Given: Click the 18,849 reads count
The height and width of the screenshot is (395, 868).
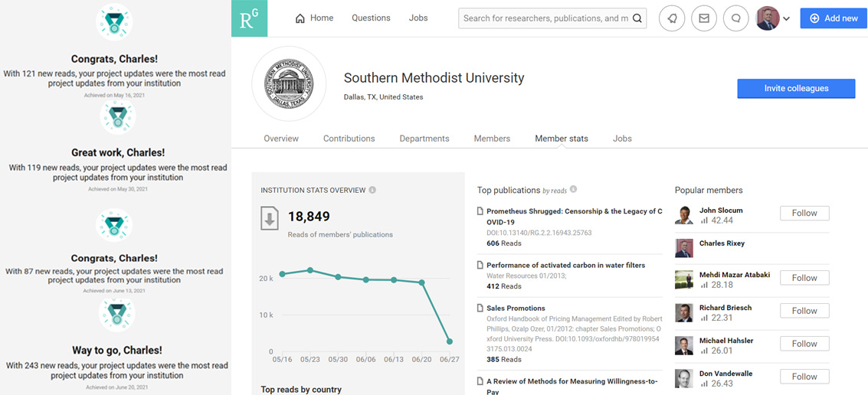Looking at the screenshot, I should (309, 217).
